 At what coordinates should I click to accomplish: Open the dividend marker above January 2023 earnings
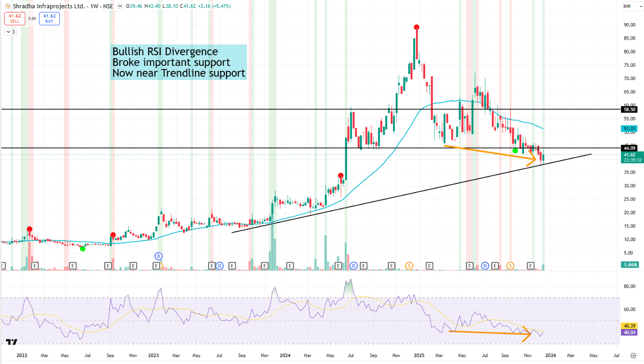point(159,256)
